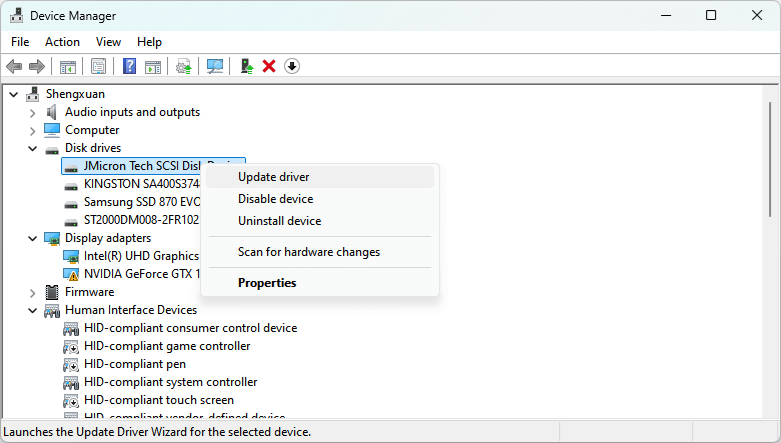Image resolution: width=781 pixels, height=443 pixels.
Task: Choose Update driver from context menu
Action: (x=320, y=177)
